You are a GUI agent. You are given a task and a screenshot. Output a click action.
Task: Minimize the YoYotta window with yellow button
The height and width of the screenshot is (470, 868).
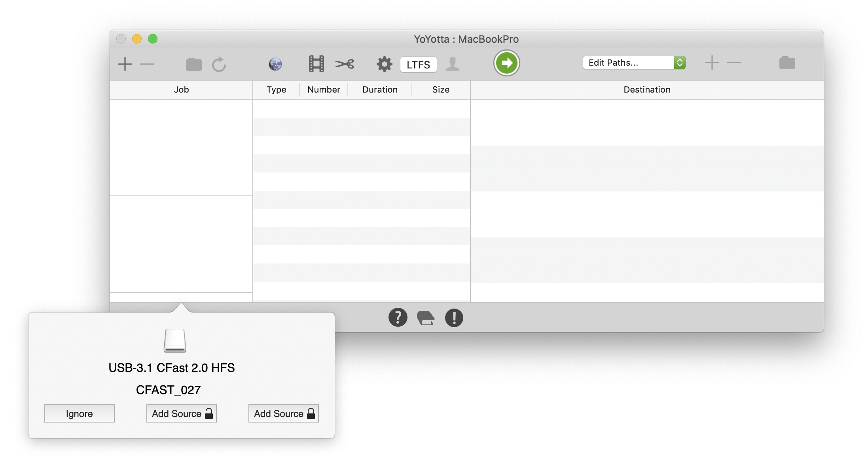137,39
